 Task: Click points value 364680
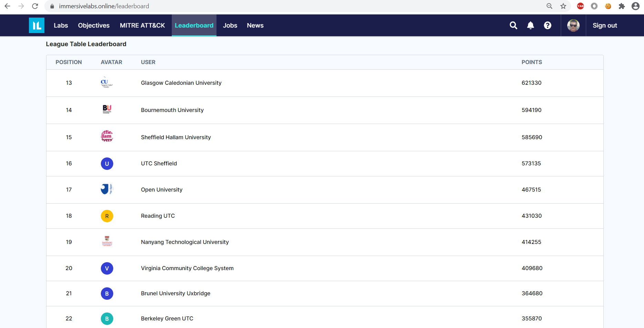[x=532, y=293]
